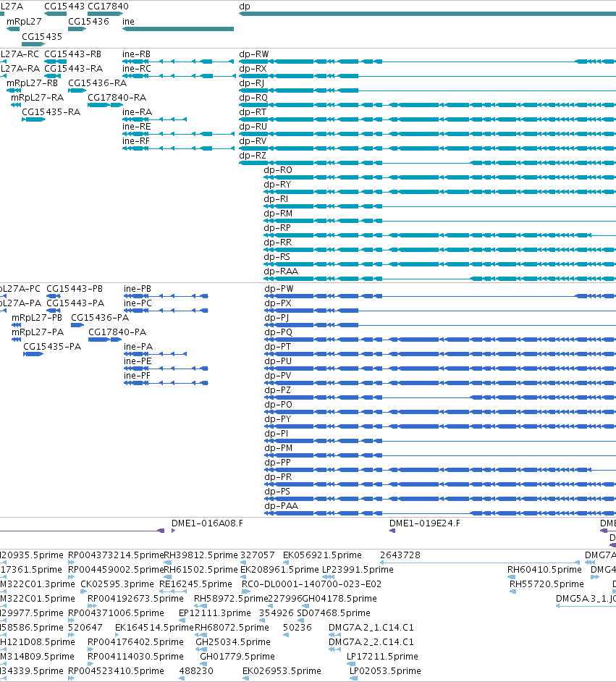The height and width of the screenshot is (682, 616).
Task: Select the CG15435-PA protein label
Action: click(x=52, y=346)
